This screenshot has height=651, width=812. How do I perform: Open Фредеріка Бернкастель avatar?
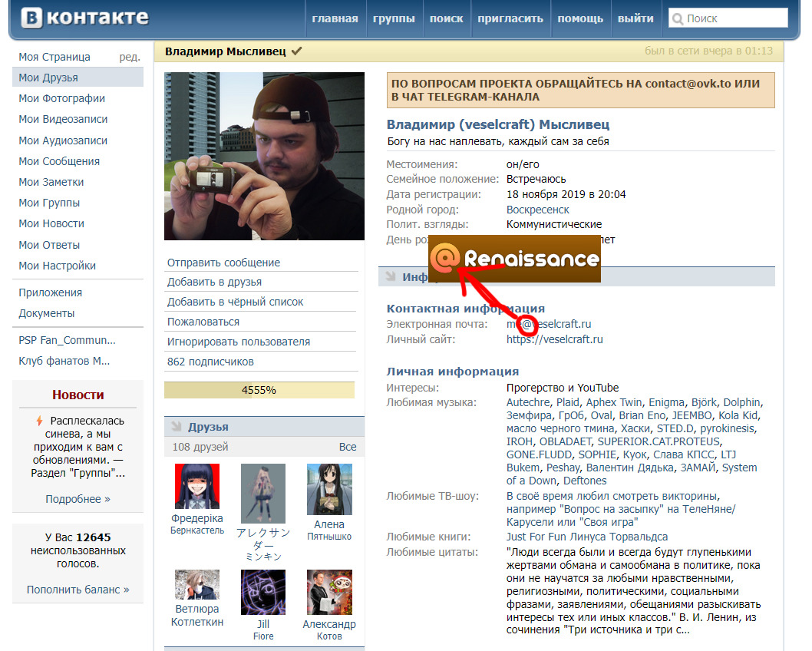click(197, 486)
